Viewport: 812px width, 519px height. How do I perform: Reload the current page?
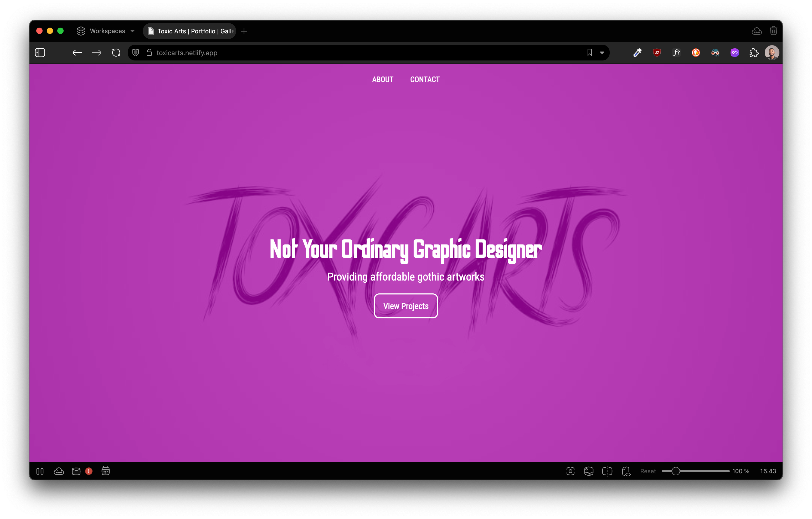(116, 53)
